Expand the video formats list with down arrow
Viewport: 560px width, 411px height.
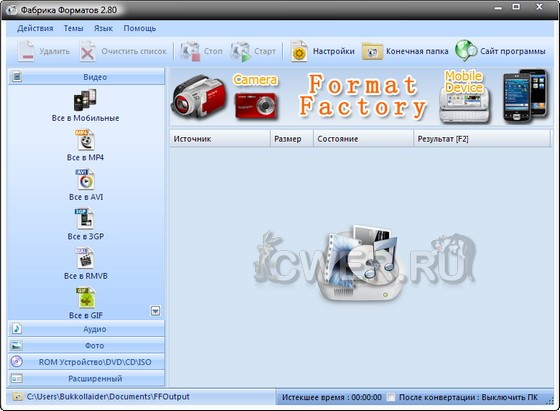click(x=155, y=311)
